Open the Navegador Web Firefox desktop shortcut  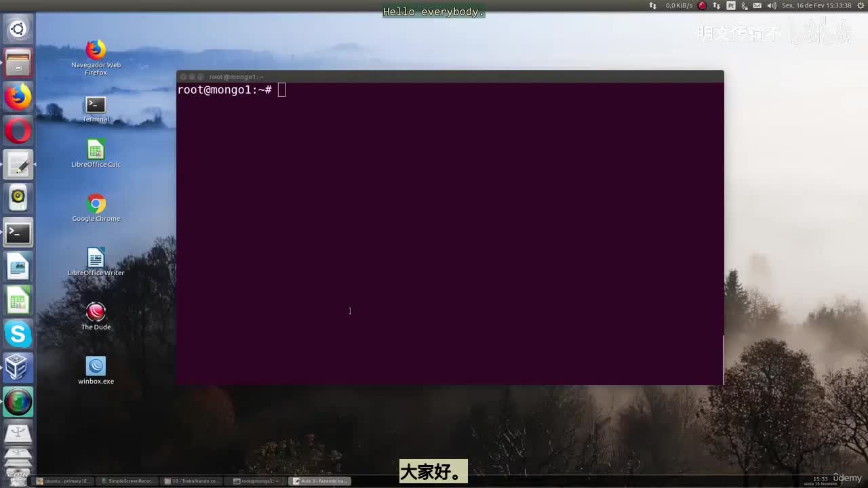pos(96,58)
